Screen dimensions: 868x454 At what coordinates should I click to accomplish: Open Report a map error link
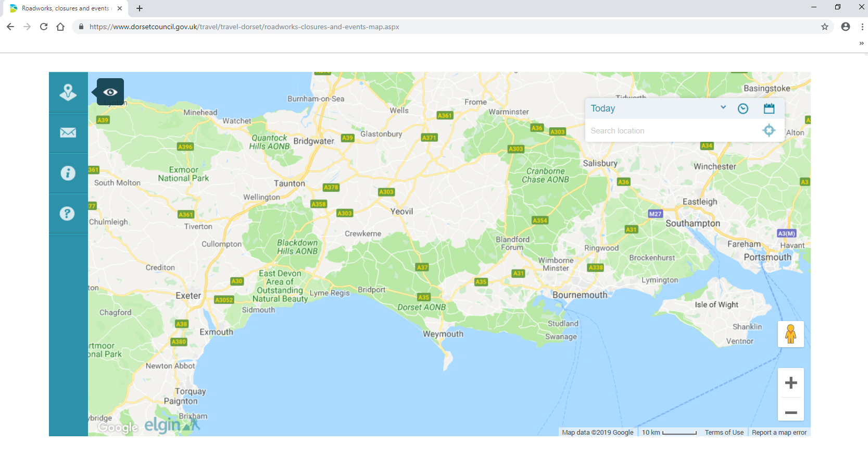point(779,433)
